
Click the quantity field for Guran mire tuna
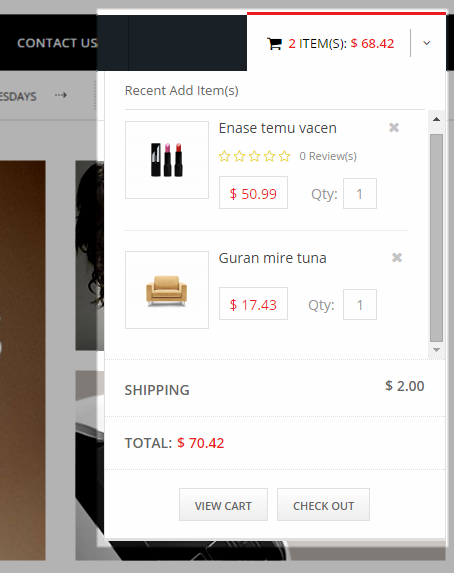coord(360,304)
